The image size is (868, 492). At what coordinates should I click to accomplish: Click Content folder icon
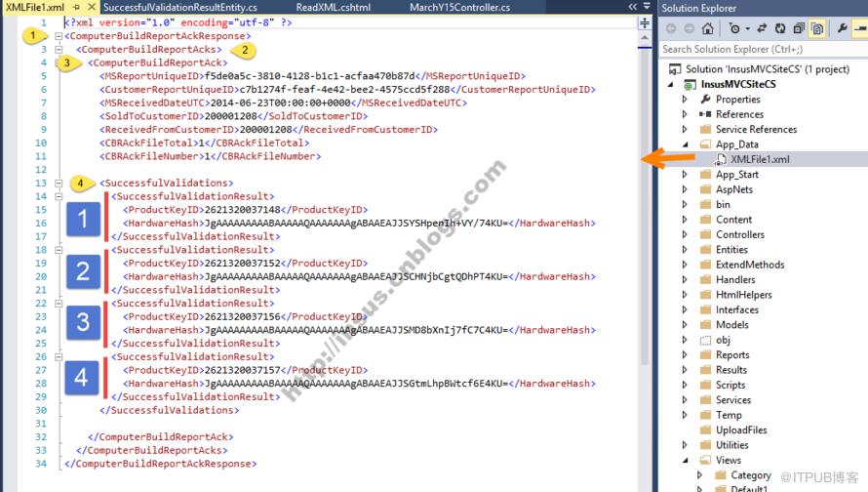705,220
